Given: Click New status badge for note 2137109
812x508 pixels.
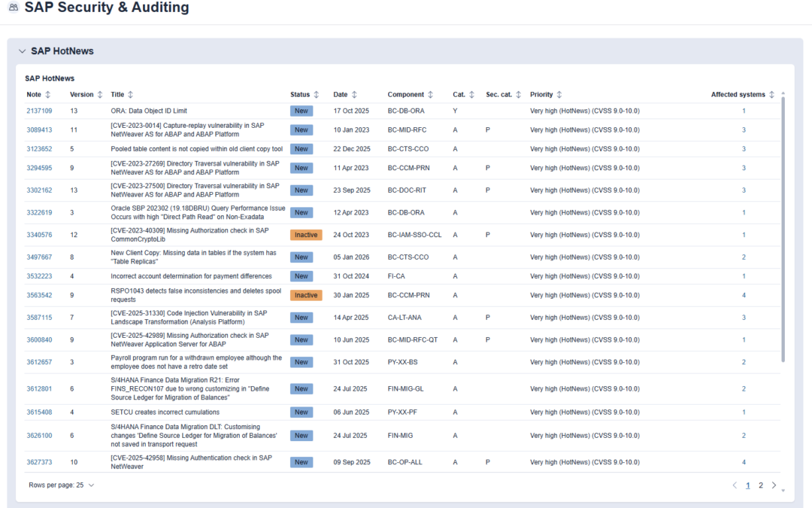Looking at the screenshot, I should (x=301, y=111).
